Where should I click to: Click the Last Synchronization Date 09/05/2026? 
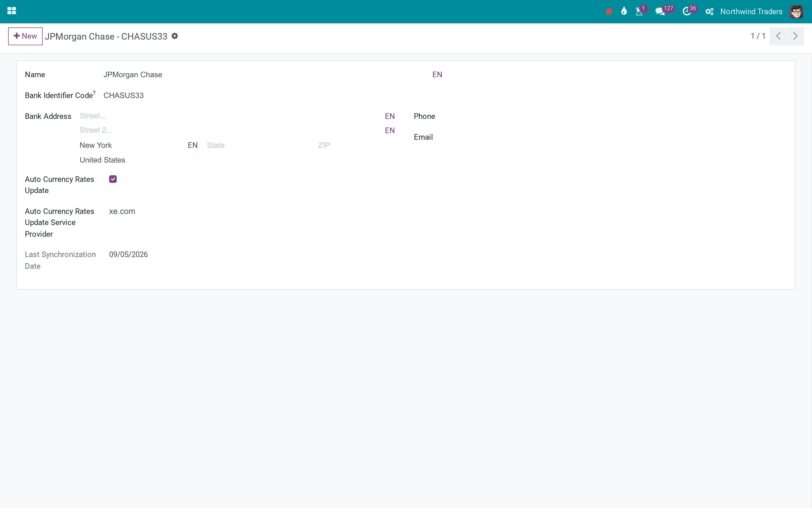pyautogui.click(x=128, y=254)
